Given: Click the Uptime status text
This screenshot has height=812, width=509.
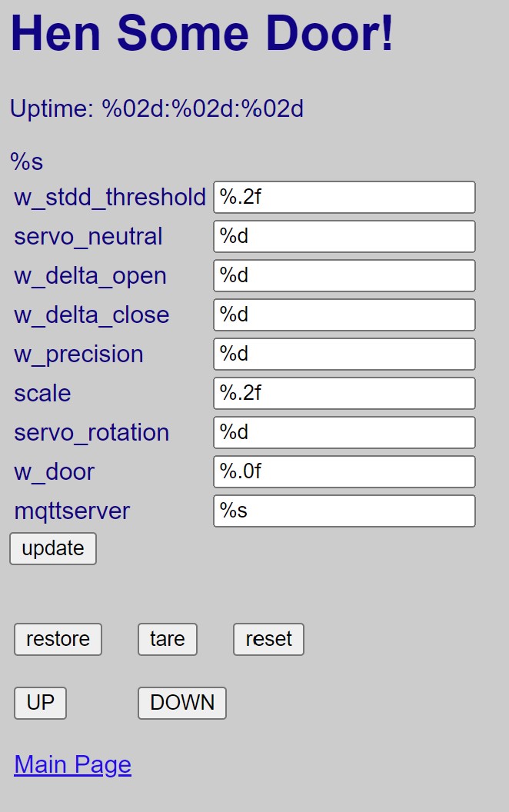Looking at the screenshot, I should tap(158, 108).
